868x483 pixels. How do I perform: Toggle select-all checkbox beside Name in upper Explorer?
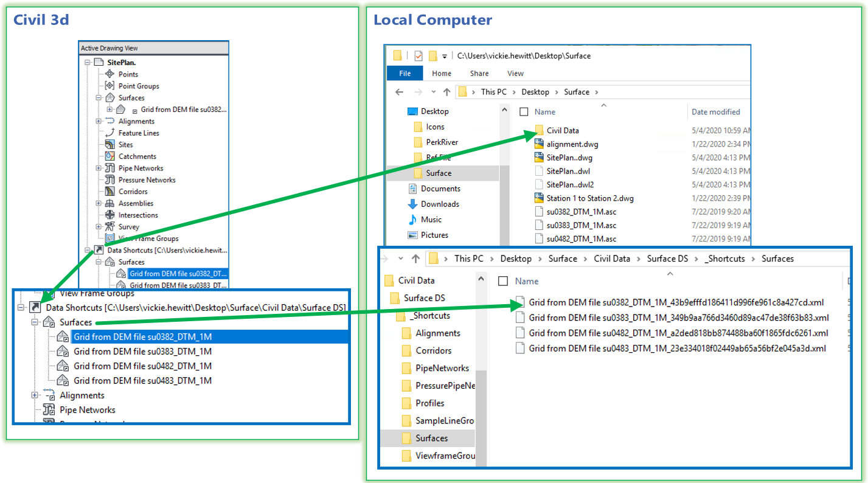[x=524, y=112]
